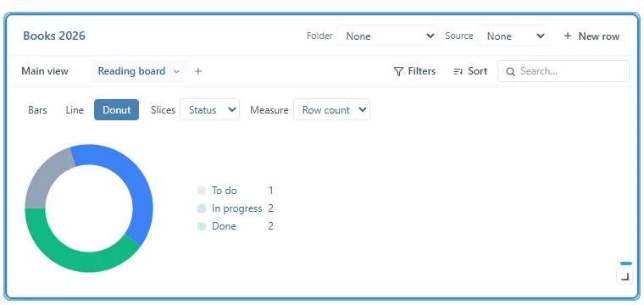Click the Sort button label

[478, 71]
